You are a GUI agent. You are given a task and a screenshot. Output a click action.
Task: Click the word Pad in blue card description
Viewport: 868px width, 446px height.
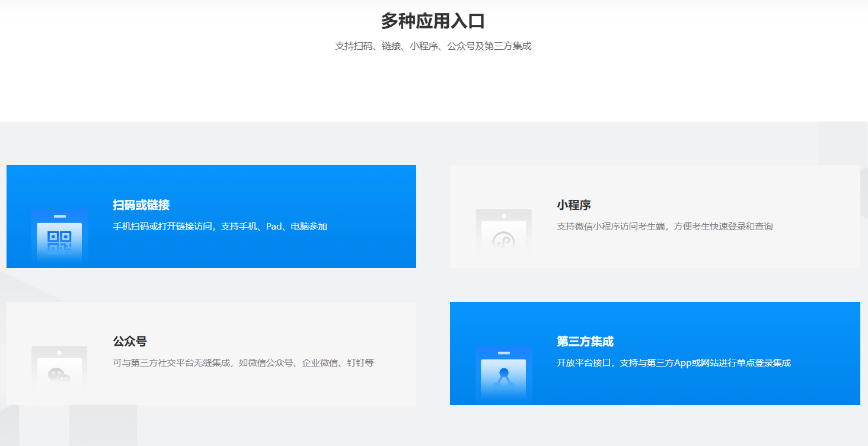pyautogui.click(x=273, y=227)
